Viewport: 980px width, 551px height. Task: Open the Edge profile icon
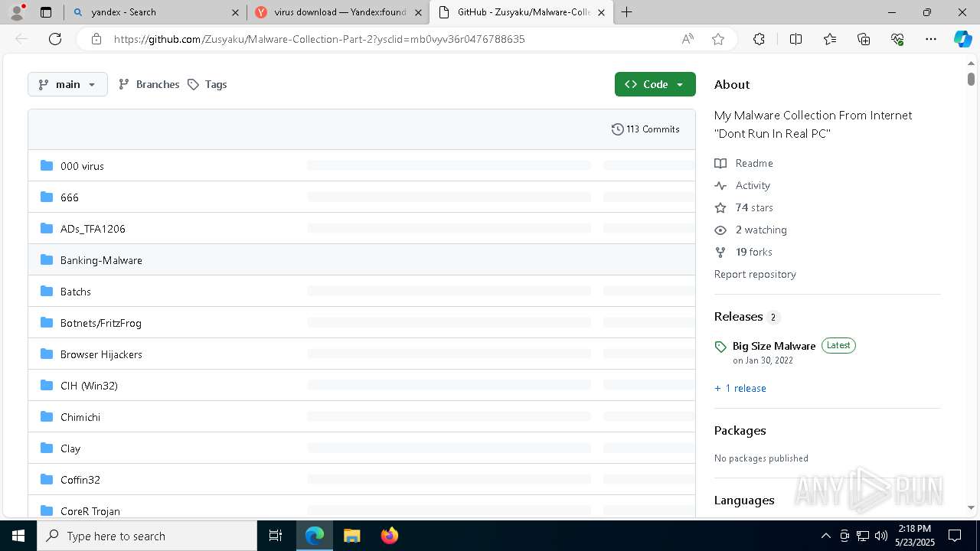click(x=17, y=12)
